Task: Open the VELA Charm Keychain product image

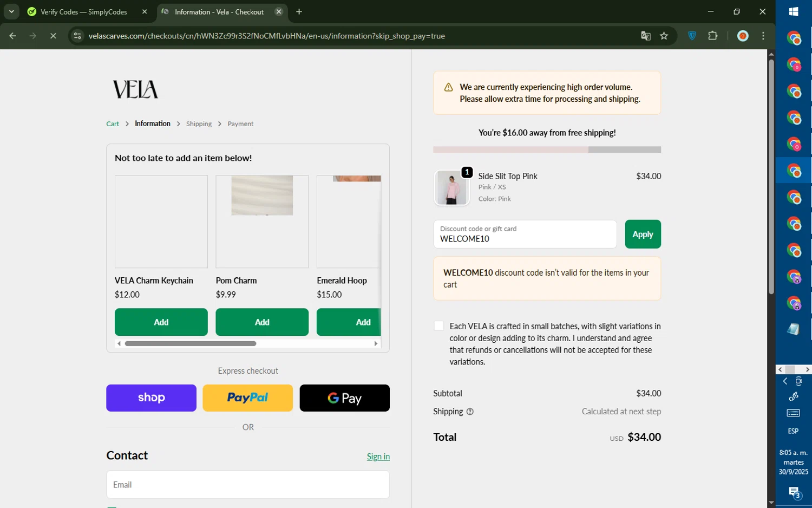Action: 161,222
